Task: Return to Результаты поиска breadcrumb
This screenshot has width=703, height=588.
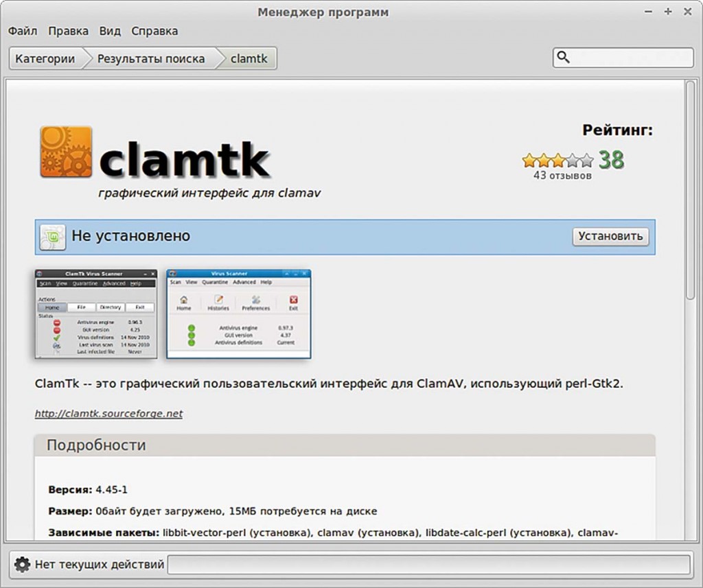Action: pos(151,58)
